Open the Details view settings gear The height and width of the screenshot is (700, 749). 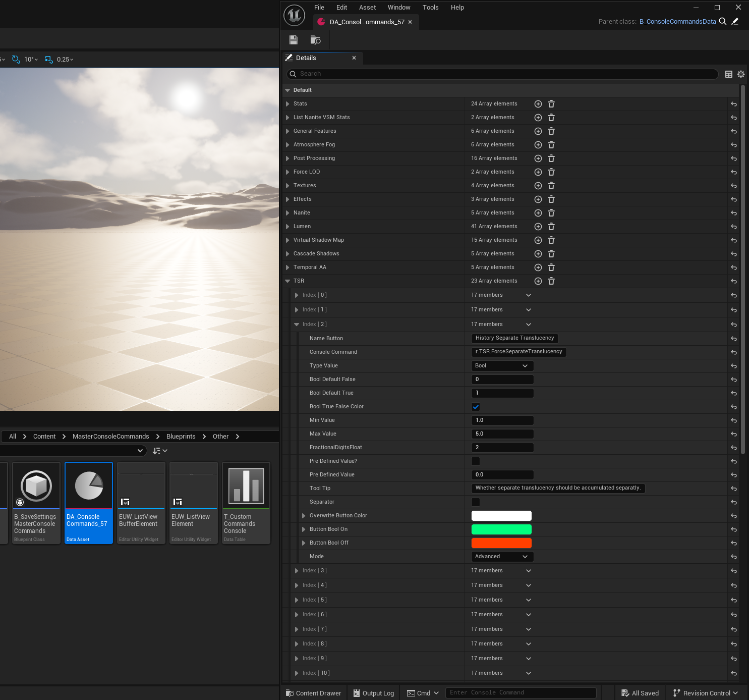[x=740, y=74]
